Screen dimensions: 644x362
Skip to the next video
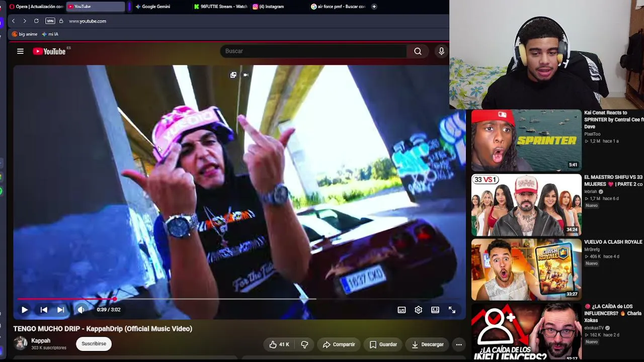tap(60, 310)
